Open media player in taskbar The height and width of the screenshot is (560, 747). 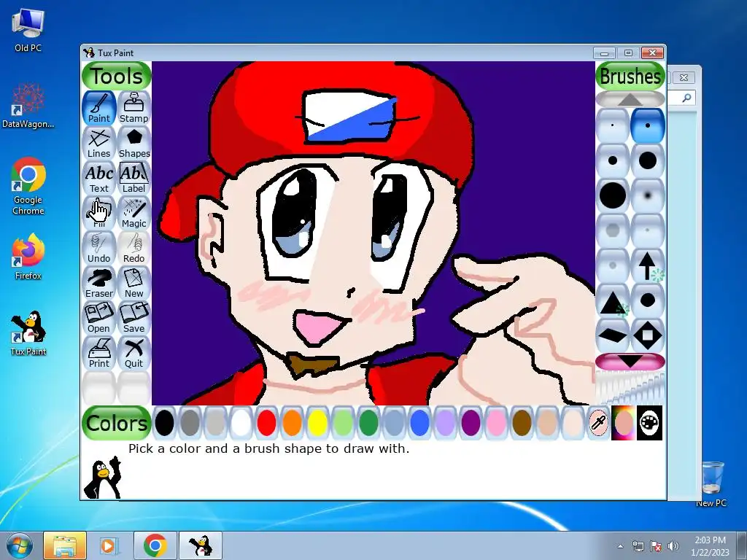(x=109, y=545)
